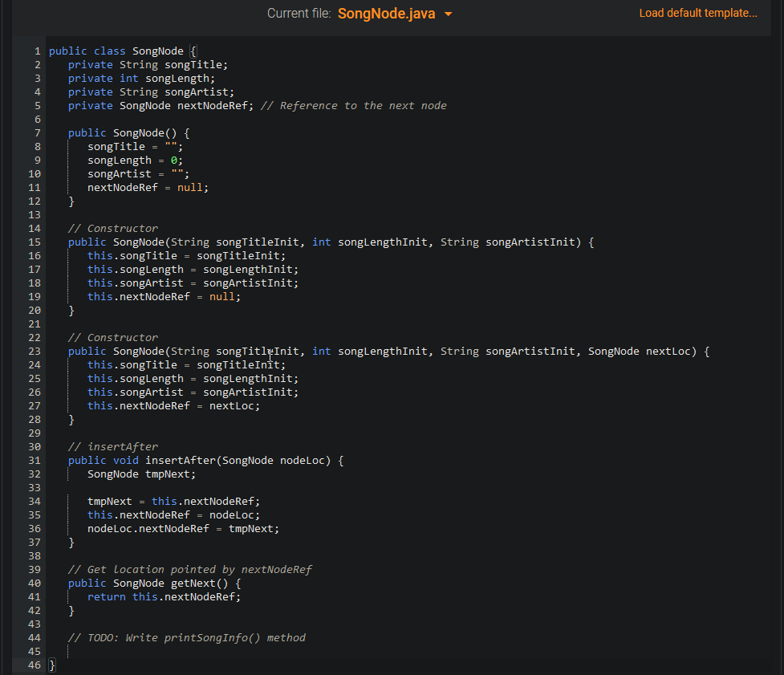Screen dimensions: 784x675
Task: Click the "Load default template..." link
Action: click(x=697, y=13)
